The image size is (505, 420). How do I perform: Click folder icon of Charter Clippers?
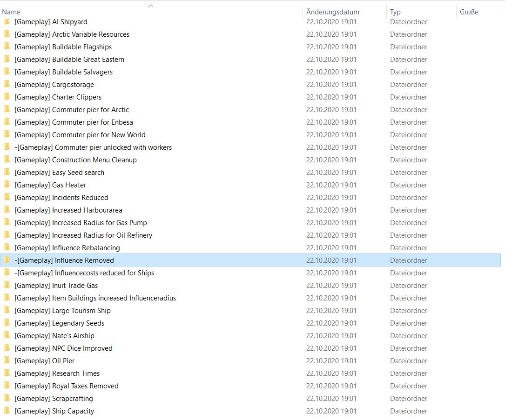(7, 97)
